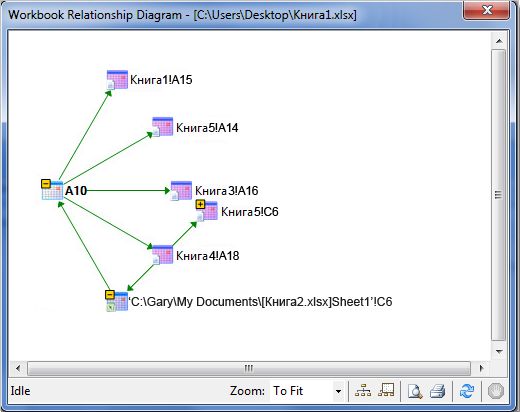Refresh the diagram with blue arrows icon
This screenshot has width=520, height=412.
[x=467, y=391]
